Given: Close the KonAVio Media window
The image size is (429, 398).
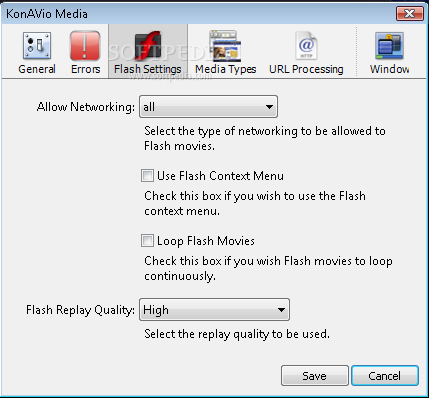Looking at the screenshot, I should (410, 14).
